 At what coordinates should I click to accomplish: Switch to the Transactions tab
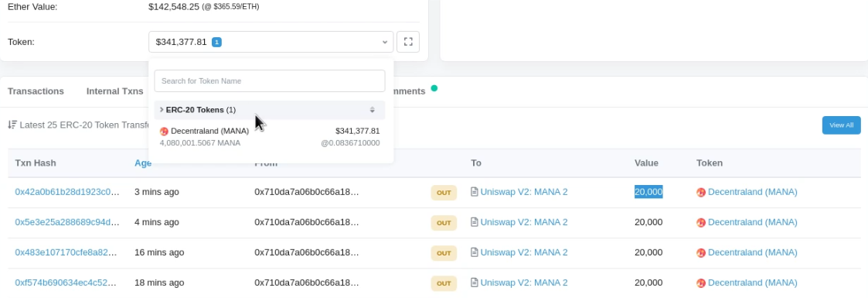36,91
